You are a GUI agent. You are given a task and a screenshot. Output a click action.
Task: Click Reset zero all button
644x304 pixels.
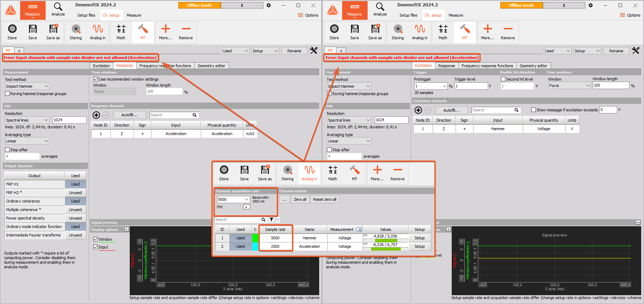pos(324,199)
